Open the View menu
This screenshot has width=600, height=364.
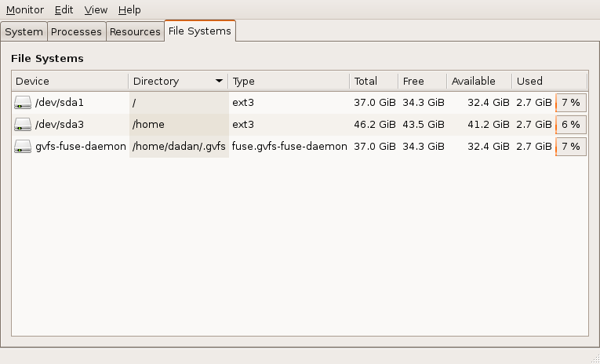click(96, 10)
